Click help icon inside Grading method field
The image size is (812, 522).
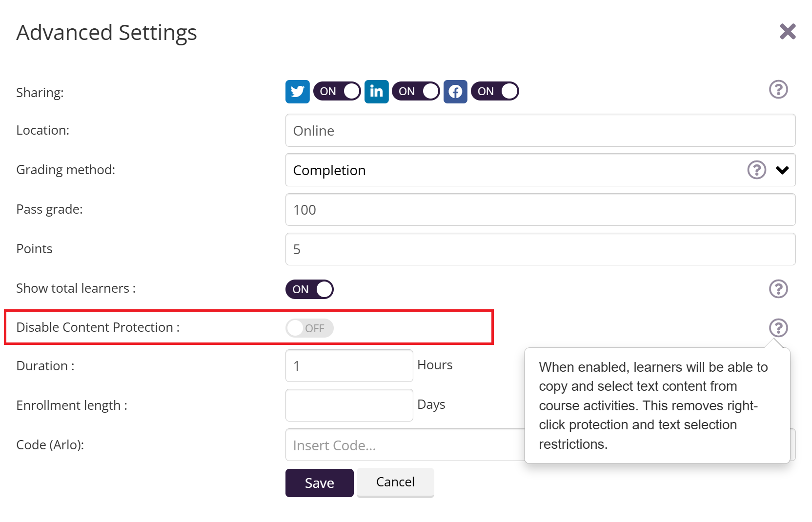[x=756, y=170]
